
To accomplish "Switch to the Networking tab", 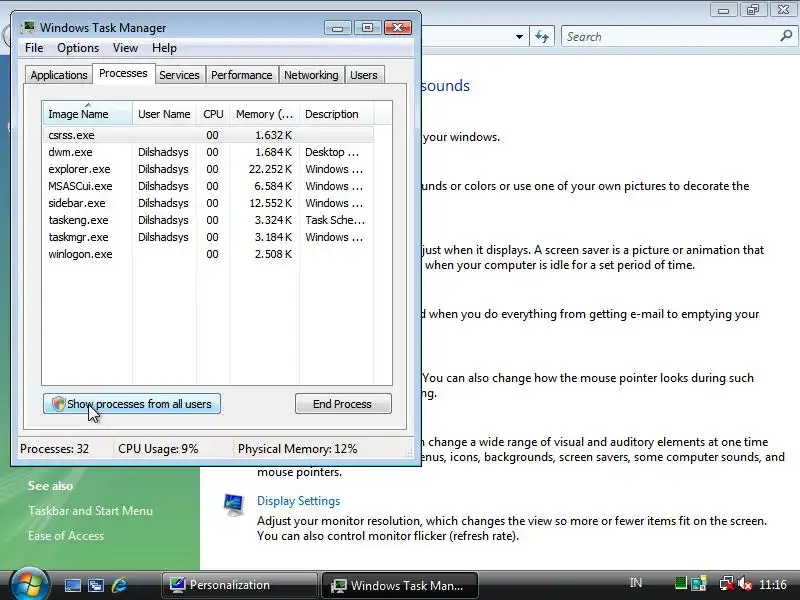I will (x=311, y=75).
